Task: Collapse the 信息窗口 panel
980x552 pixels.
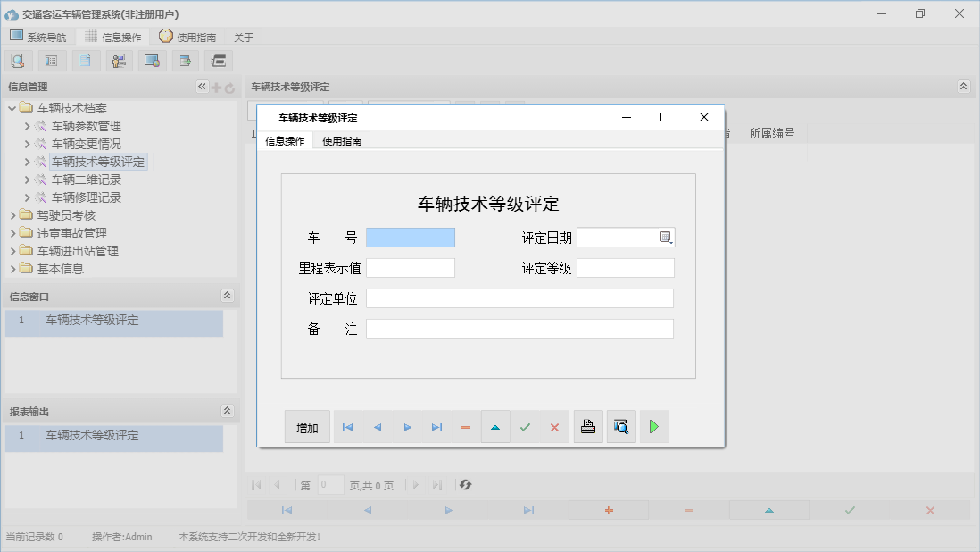Action: (x=228, y=295)
